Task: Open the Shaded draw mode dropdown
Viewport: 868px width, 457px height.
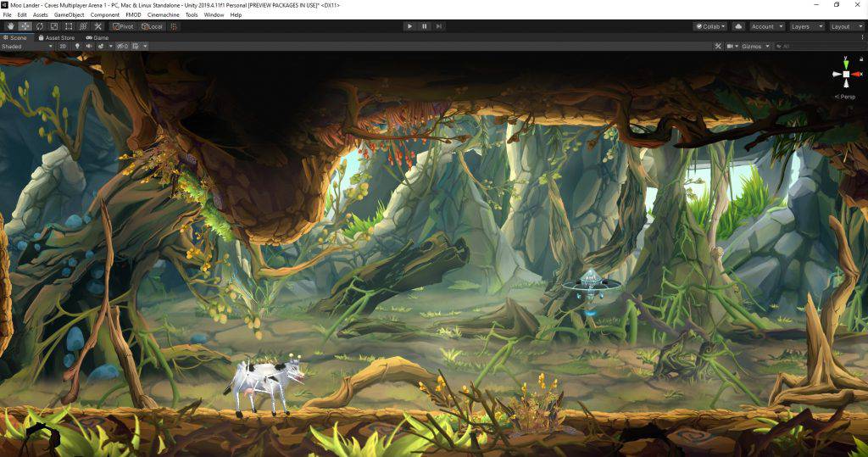Action: click(x=26, y=47)
